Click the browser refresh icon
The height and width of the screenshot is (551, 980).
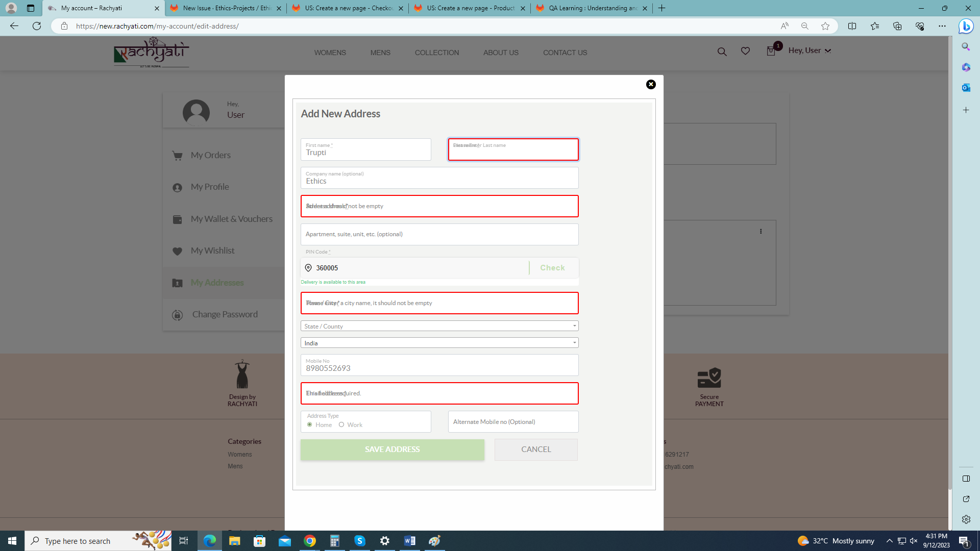[x=37, y=26]
